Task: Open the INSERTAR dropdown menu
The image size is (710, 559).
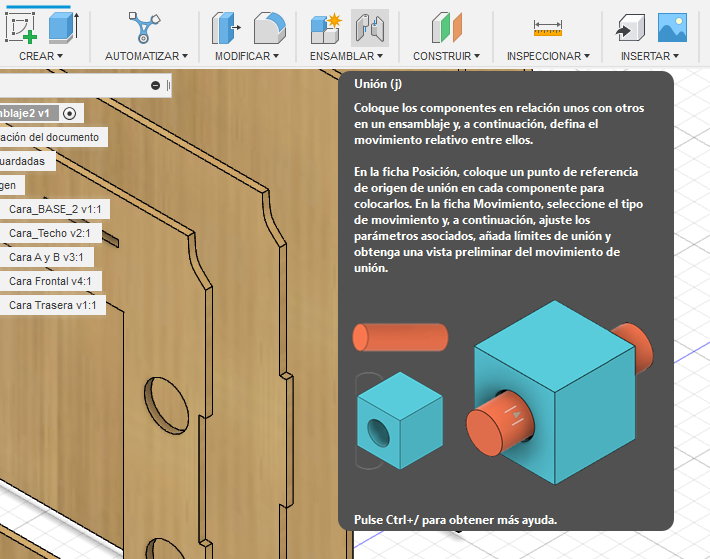Action: [650, 56]
